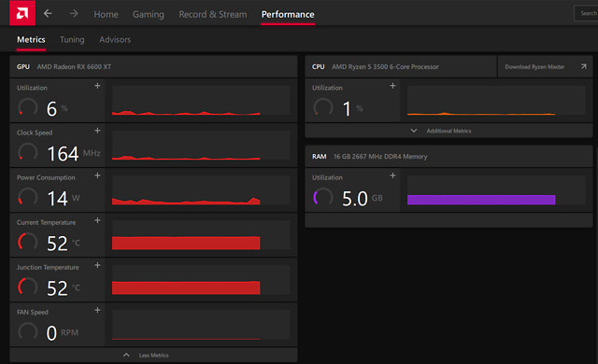This screenshot has width=598, height=364.
Task: Collapse GPU with Less Metrics
Action: point(153,356)
